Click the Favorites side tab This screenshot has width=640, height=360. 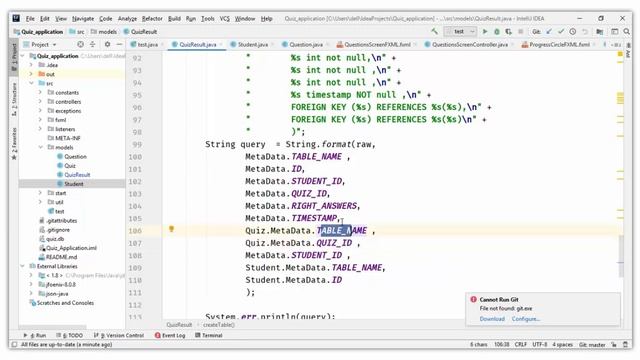pyautogui.click(x=14, y=144)
